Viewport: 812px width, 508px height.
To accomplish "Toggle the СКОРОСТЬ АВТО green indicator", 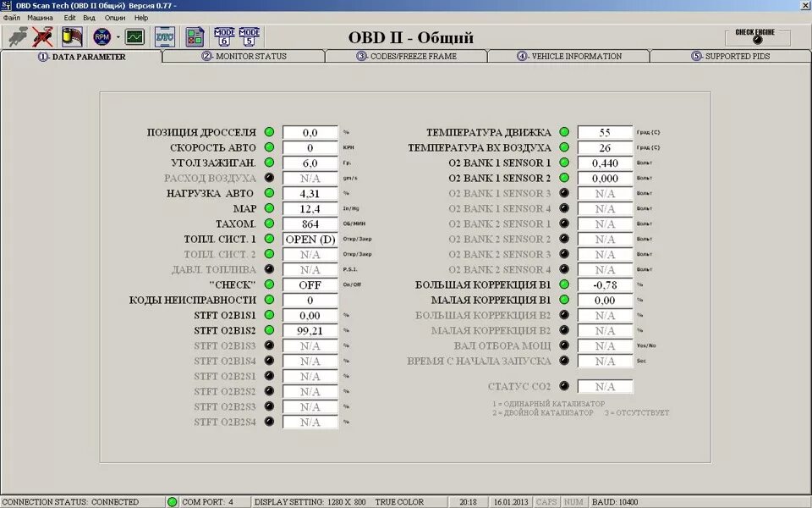I will tap(269, 147).
